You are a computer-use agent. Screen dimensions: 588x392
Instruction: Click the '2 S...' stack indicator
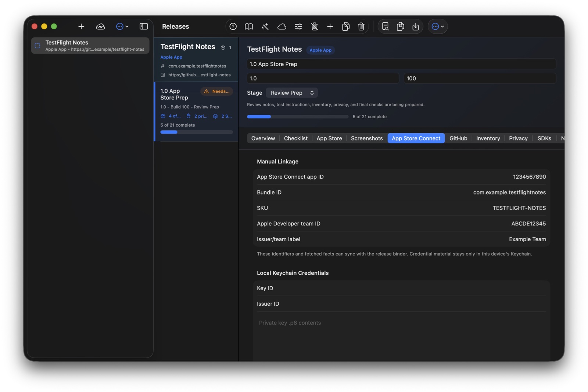tap(222, 116)
